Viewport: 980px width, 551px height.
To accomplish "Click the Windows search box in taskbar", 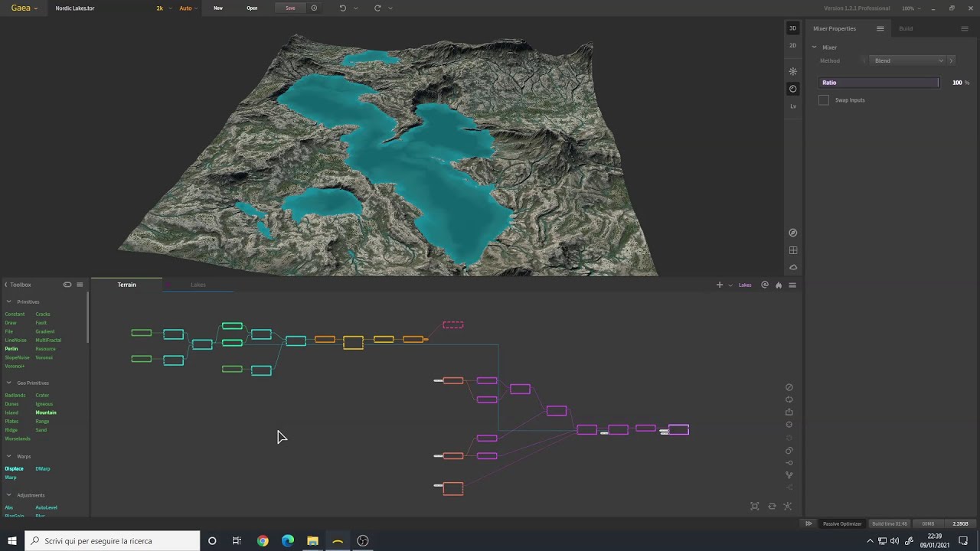I will 112,541.
